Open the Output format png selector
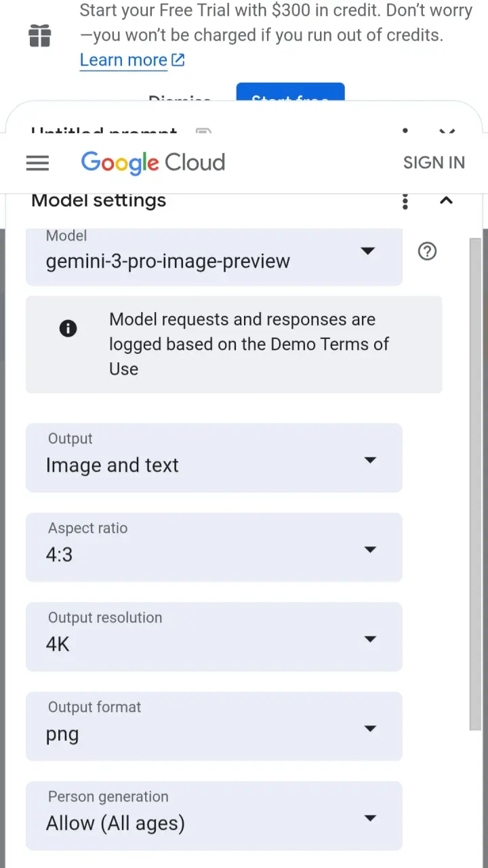488x868 pixels. (x=214, y=726)
